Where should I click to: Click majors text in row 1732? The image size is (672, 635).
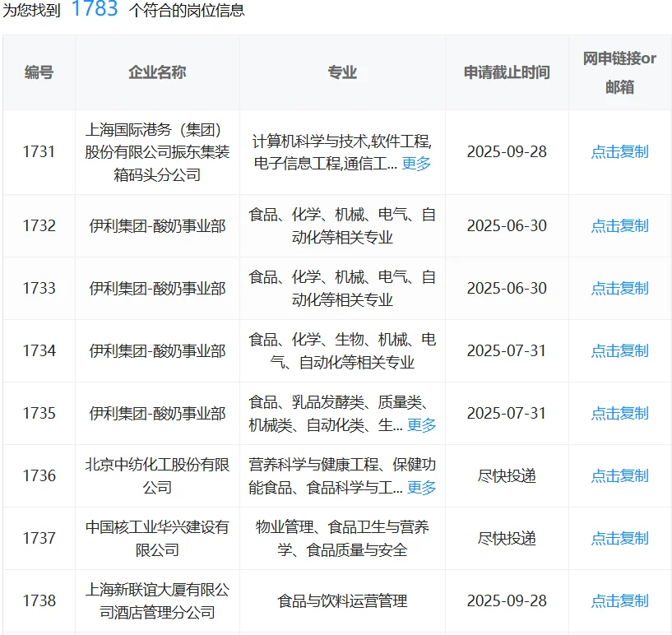342,226
